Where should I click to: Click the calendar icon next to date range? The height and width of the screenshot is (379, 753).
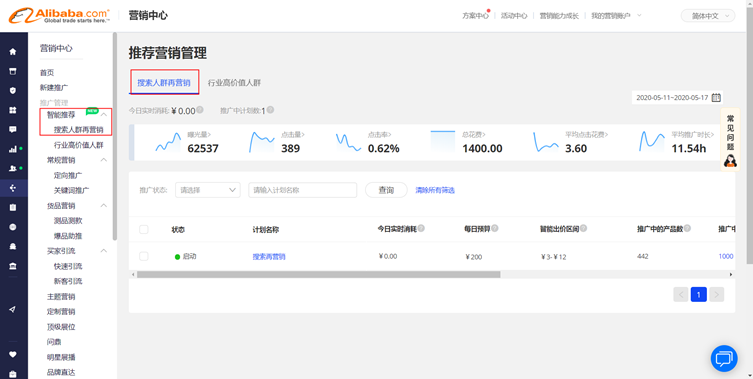pyautogui.click(x=716, y=98)
